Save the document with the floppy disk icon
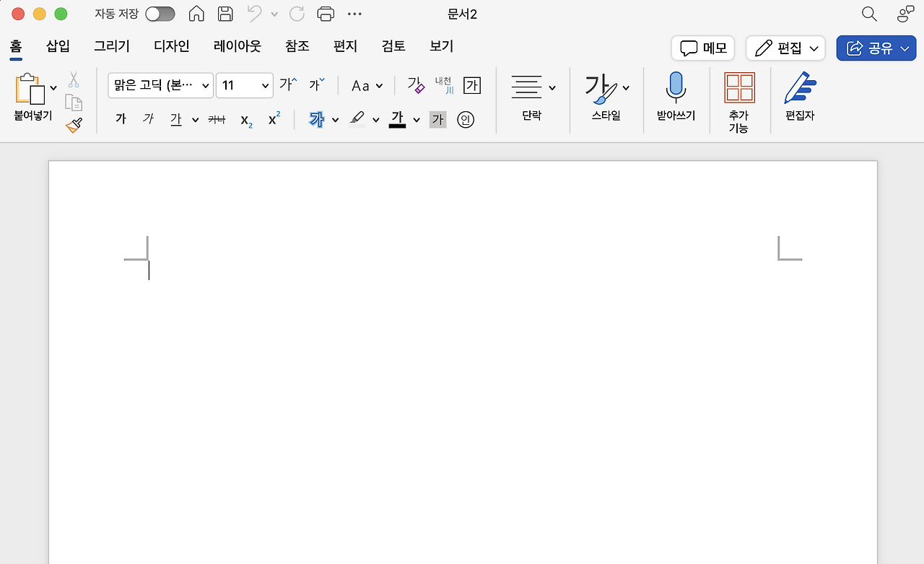Image resolution: width=924 pixels, height=564 pixels. tap(225, 14)
